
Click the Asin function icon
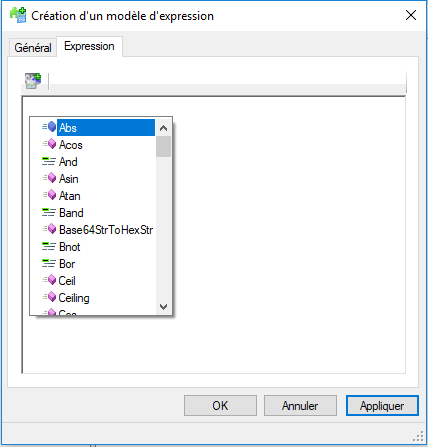click(49, 178)
